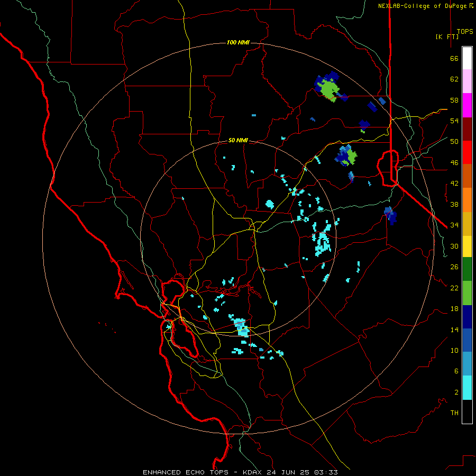This screenshot has width=476, height=476.
Task: Click the dark green swatch near 26
Action: point(467,269)
